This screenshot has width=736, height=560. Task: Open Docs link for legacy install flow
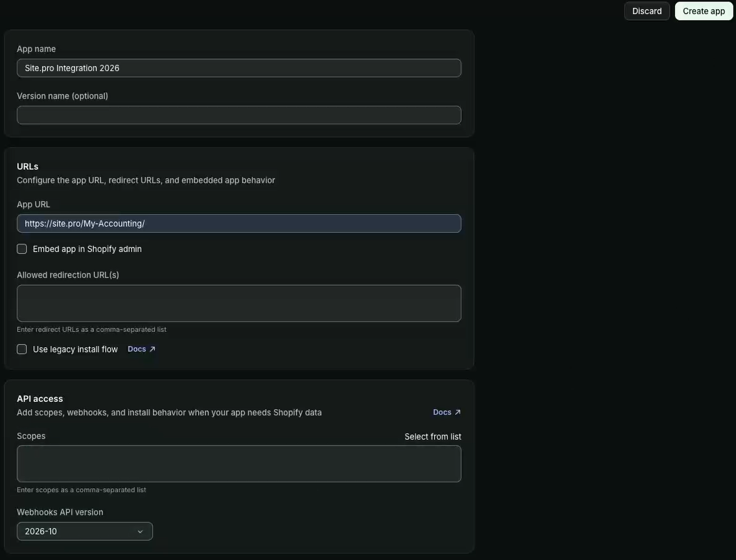click(x=141, y=349)
